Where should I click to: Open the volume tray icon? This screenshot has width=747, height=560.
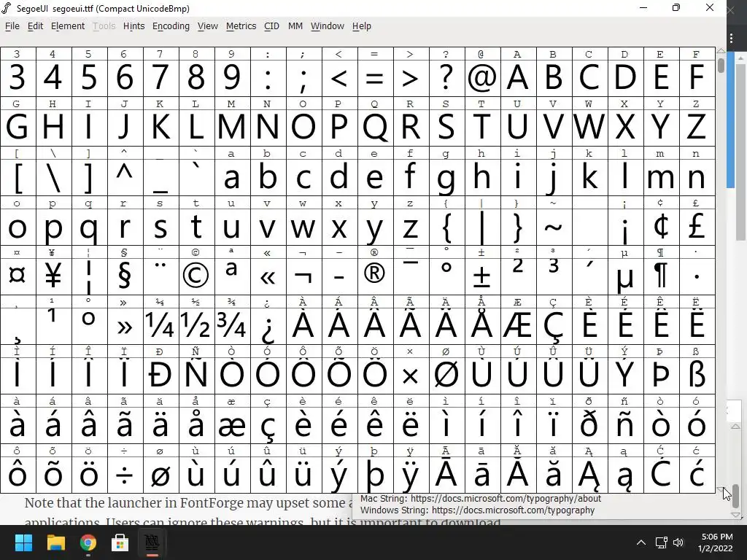[x=678, y=542]
